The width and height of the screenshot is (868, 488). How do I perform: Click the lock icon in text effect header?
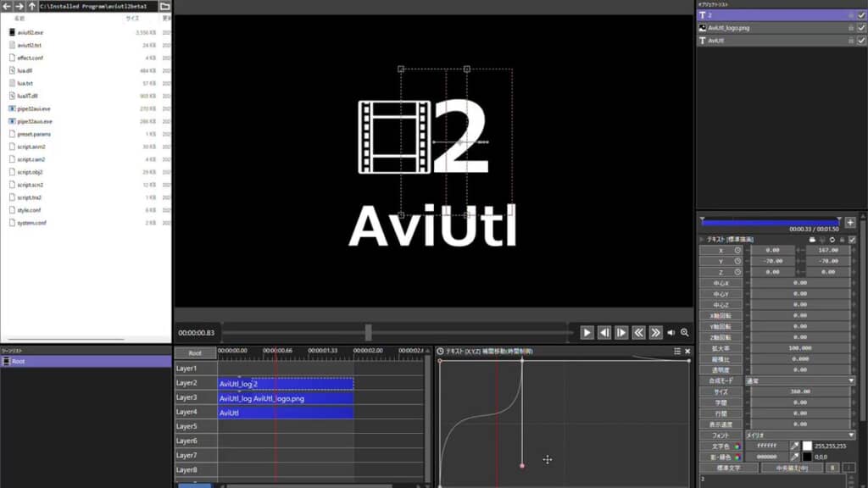pyautogui.click(x=842, y=240)
